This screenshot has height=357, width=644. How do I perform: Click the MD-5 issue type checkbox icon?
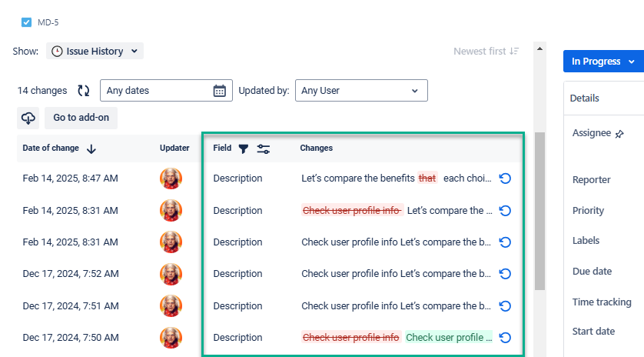point(26,22)
